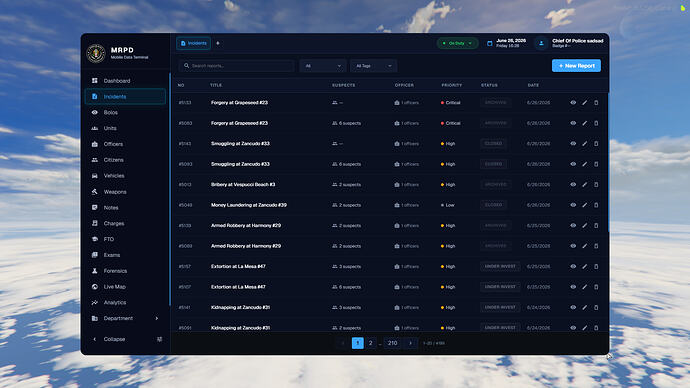Select Incidents in the sidebar
The image size is (690, 388).
pyautogui.click(x=125, y=96)
